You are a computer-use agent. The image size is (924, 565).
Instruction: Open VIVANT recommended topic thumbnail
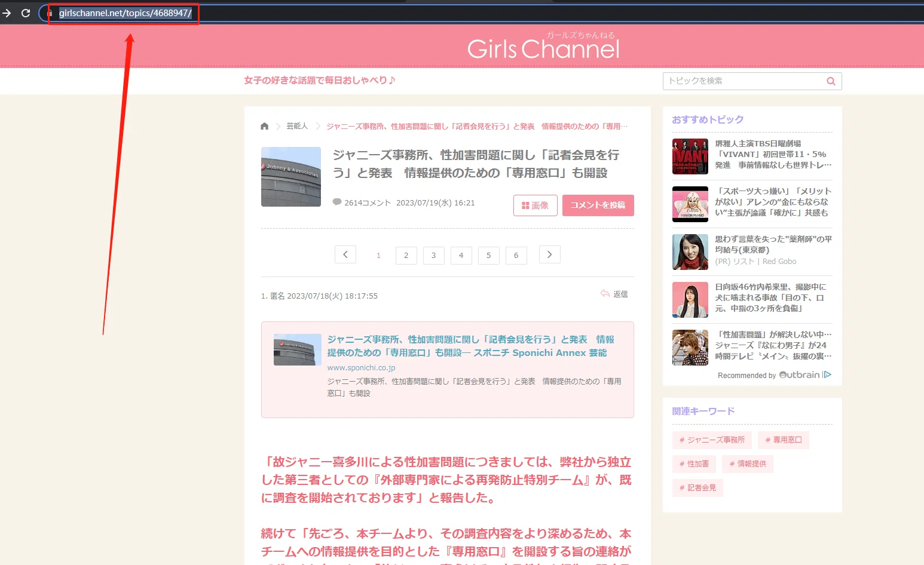[690, 156]
